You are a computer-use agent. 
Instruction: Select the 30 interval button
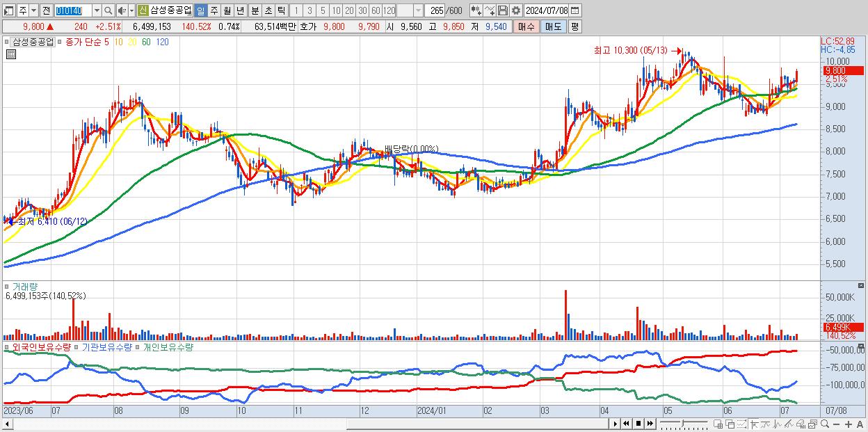click(362, 10)
